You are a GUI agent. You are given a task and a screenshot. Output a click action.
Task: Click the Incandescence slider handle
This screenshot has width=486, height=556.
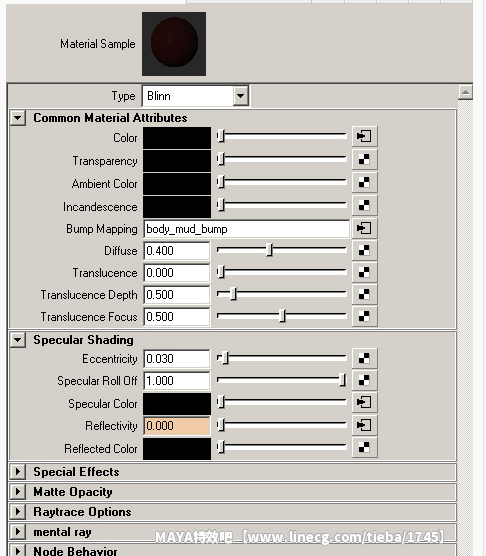coord(221,205)
